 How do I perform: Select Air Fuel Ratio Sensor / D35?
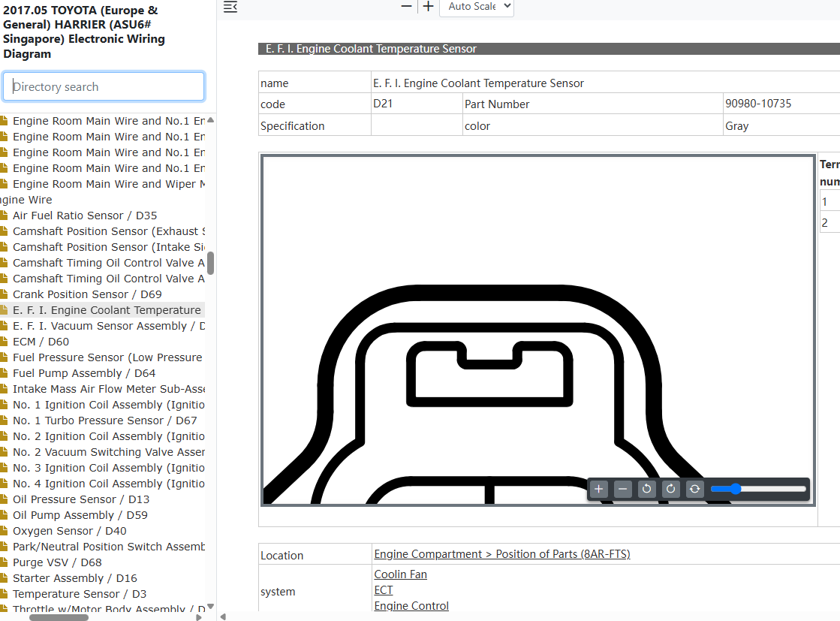coord(85,216)
